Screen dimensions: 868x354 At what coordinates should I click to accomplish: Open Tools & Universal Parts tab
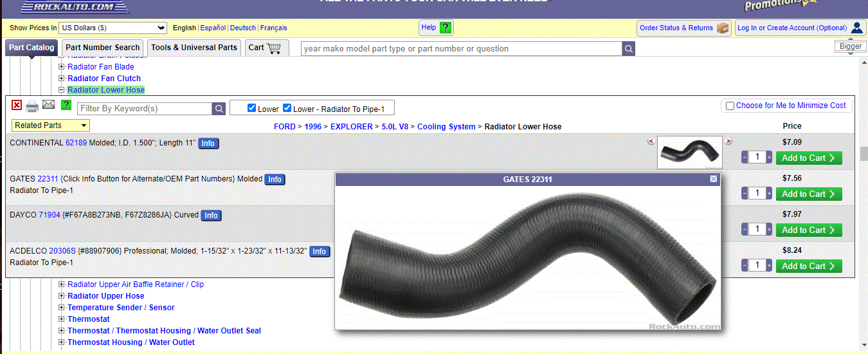(194, 48)
